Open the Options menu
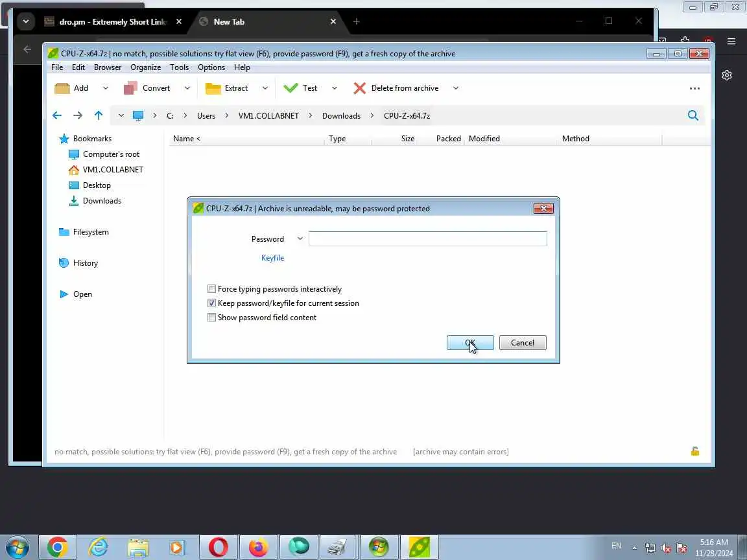The width and height of the screenshot is (747, 560). click(x=211, y=67)
